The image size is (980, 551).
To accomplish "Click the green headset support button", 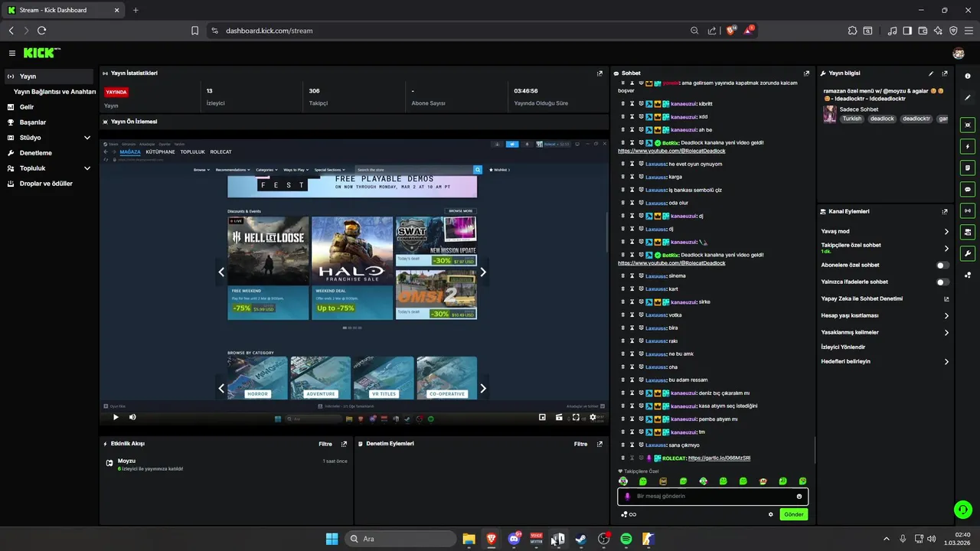I will 963,509.
